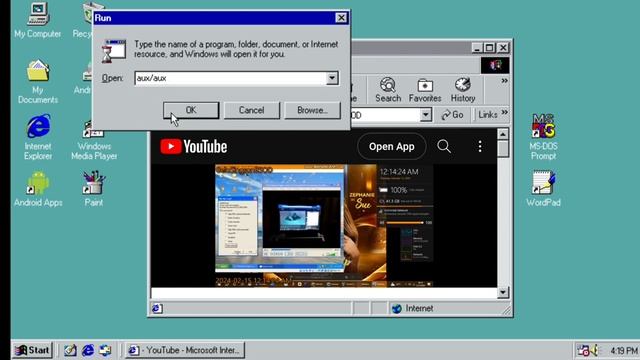Click Open App button on YouTube
Screen dimensions: 640x360
pos(391,147)
